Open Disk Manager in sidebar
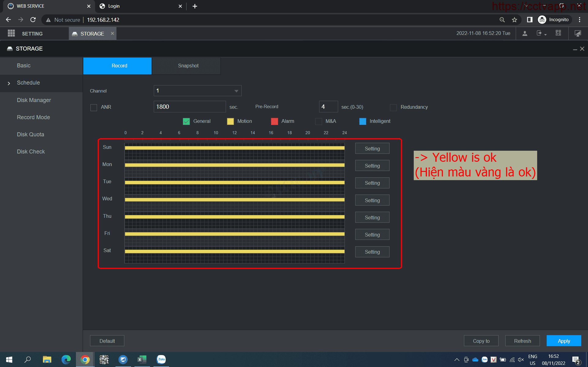The width and height of the screenshot is (588, 367). coord(34,100)
